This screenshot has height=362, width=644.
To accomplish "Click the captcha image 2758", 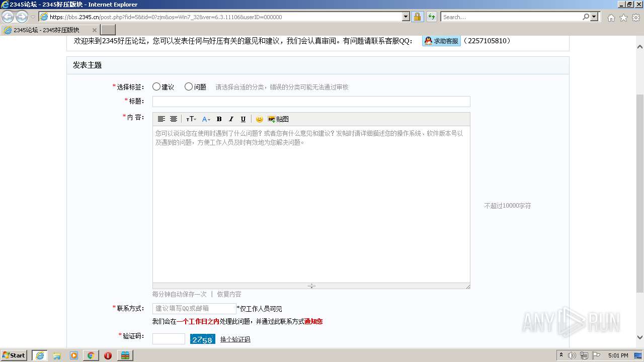I will [x=203, y=339].
